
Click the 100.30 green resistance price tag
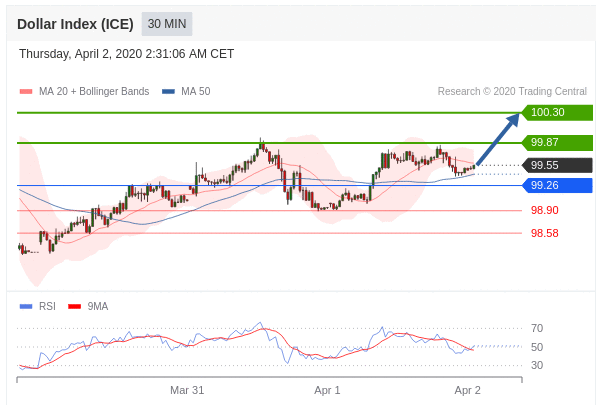tap(558, 113)
